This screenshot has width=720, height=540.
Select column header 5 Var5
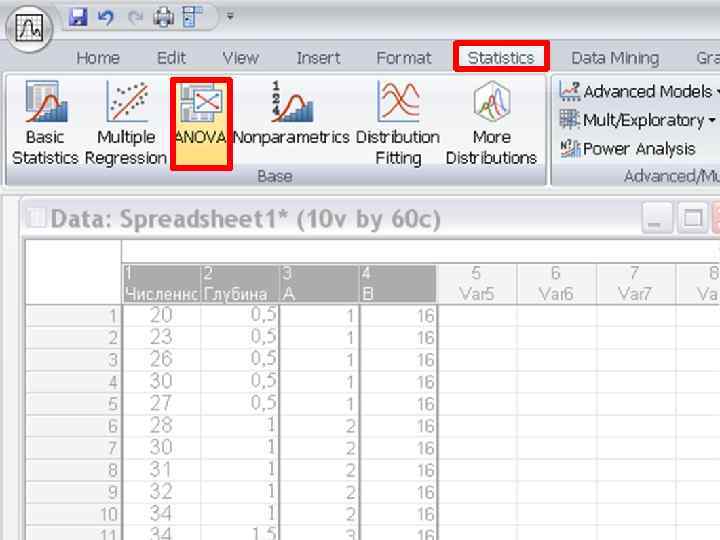(477, 284)
